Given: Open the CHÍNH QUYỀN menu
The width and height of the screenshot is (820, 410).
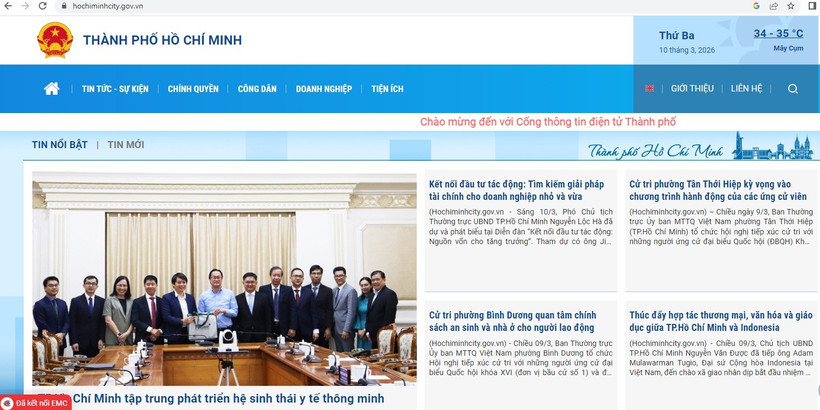Looking at the screenshot, I should pos(193,89).
